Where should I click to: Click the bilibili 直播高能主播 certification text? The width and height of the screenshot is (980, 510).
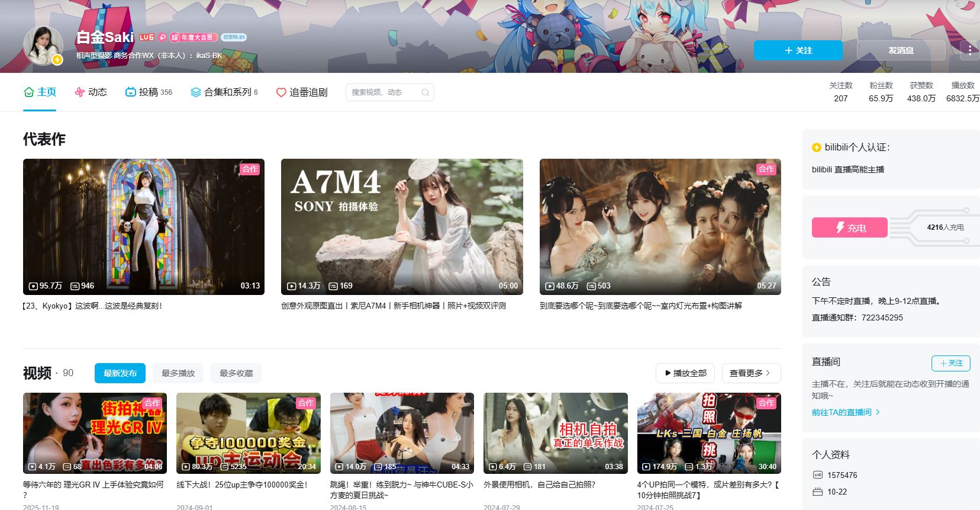(848, 169)
